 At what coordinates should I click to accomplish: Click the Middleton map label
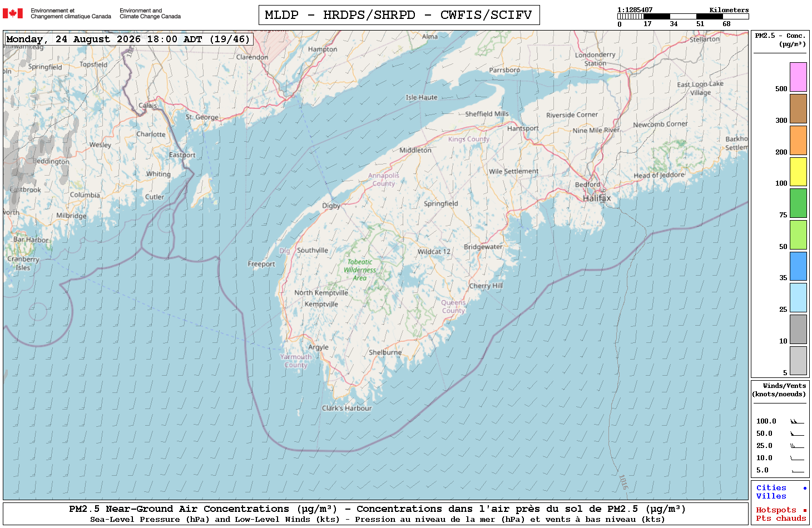click(415, 150)
